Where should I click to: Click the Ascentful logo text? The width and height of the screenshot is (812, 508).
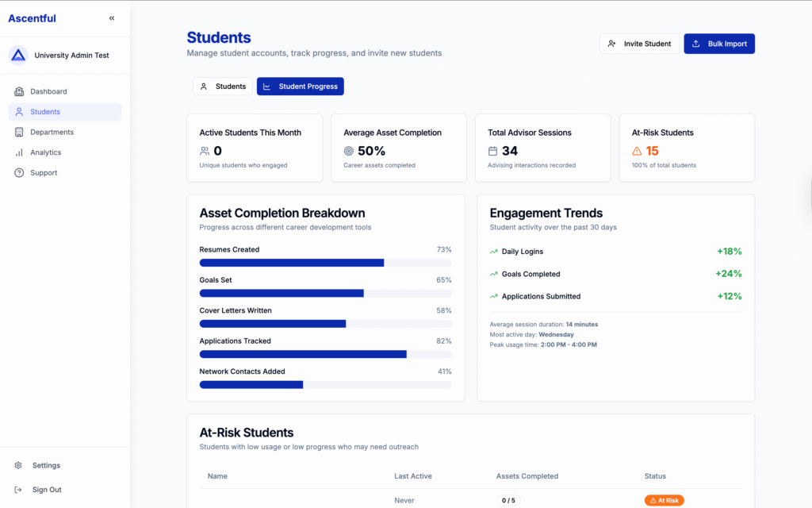click(x=32, y=18)
